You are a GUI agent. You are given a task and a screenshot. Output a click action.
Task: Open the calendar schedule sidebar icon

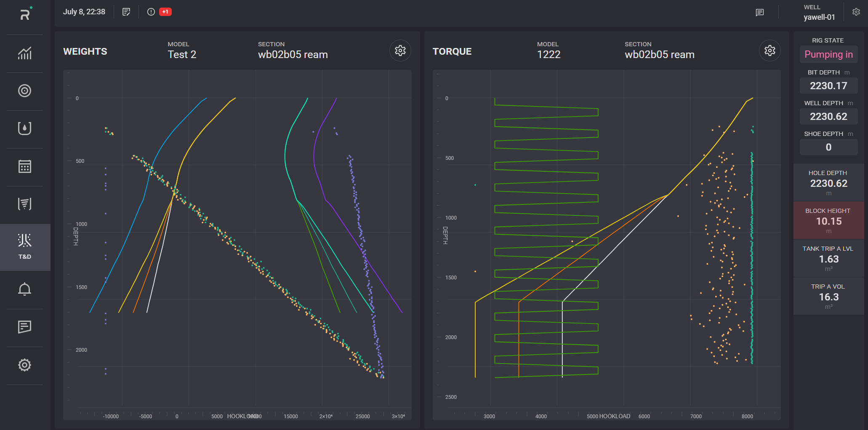25,167
